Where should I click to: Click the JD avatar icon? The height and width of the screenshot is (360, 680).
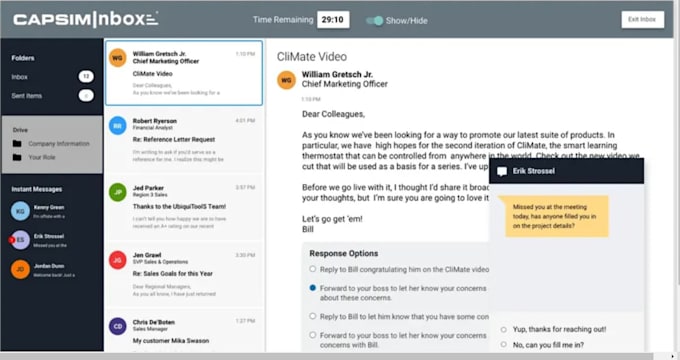click(x=20, y=269)
